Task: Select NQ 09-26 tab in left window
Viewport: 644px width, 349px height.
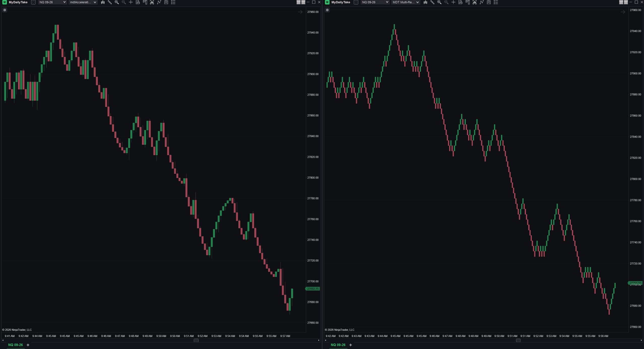Action: (15, 345)
